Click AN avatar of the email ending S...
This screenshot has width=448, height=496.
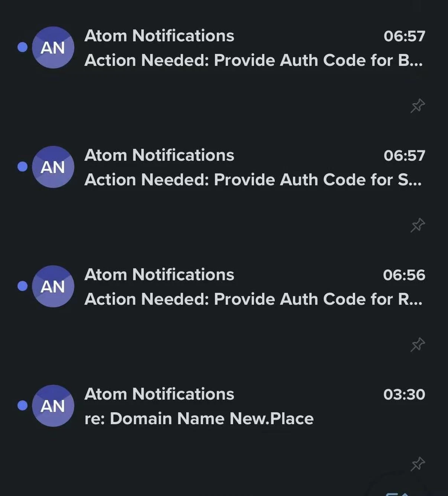click(x=53, y=167)
